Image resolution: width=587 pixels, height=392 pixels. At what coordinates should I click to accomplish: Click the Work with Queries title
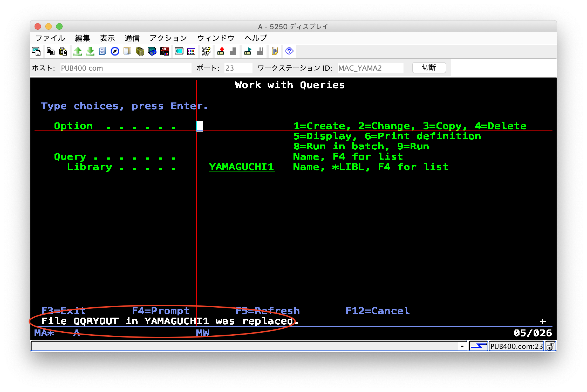290,85
